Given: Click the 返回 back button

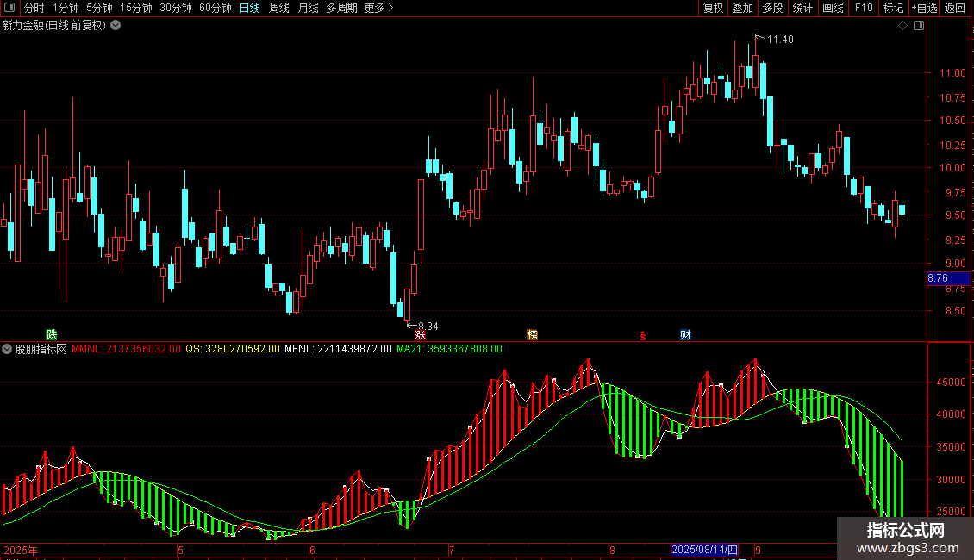Looking at the screenshot, I should point(955,8).
